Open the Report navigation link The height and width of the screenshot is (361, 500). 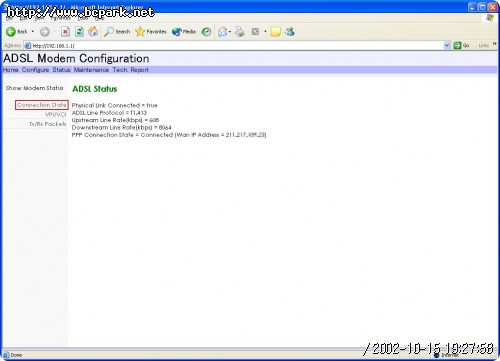tap(140, 70)
